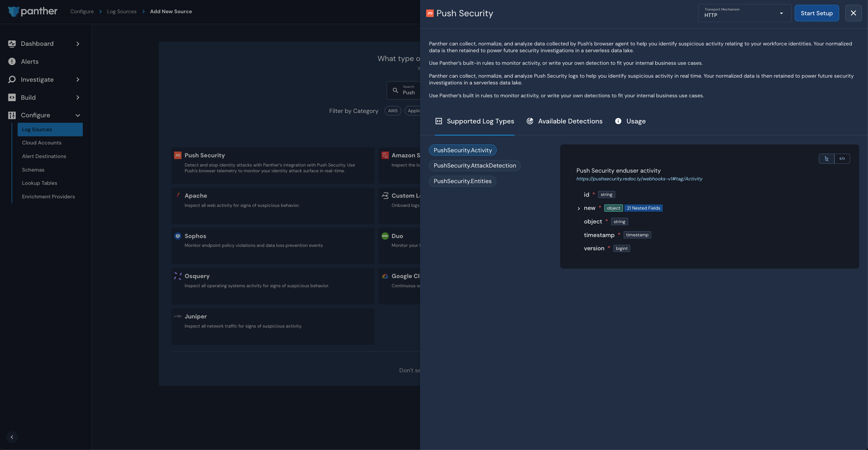
Task: Select the Sophos source card
Action: click(x=273, y=246)
